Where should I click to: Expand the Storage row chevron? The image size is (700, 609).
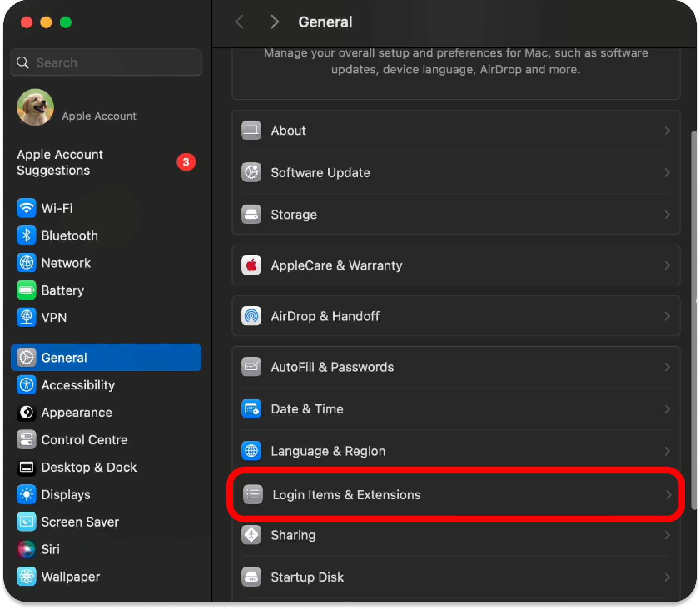tap(667, 215)
